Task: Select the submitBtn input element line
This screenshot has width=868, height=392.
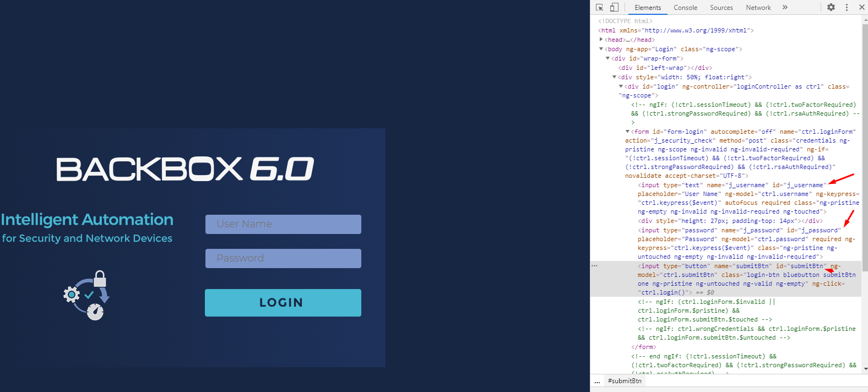Action: point(726,279)
